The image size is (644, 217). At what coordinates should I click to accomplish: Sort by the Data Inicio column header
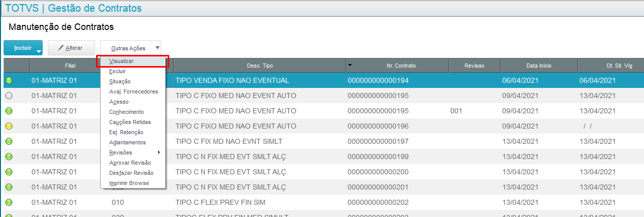(539, 66)
